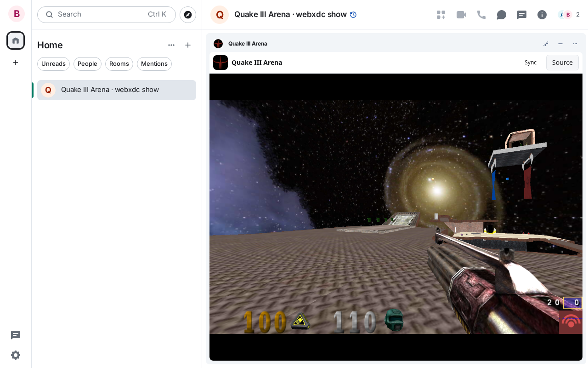The image size is (588, 368).
Task: Minimise the Quake III Arena widget
Action: [x=560, y=44]
